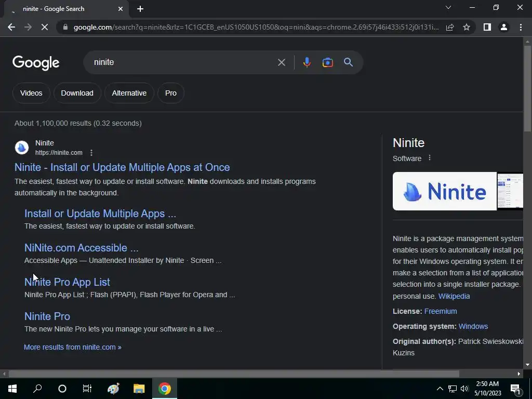Select the Pro filter chip
The width and height of the screenshot is (532, 399).
(170, 93)
